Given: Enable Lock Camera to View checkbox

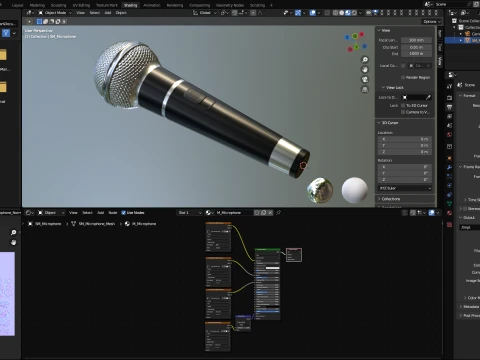Looking at the screenshot, I should pyautogui.click(x=403, y=112).
